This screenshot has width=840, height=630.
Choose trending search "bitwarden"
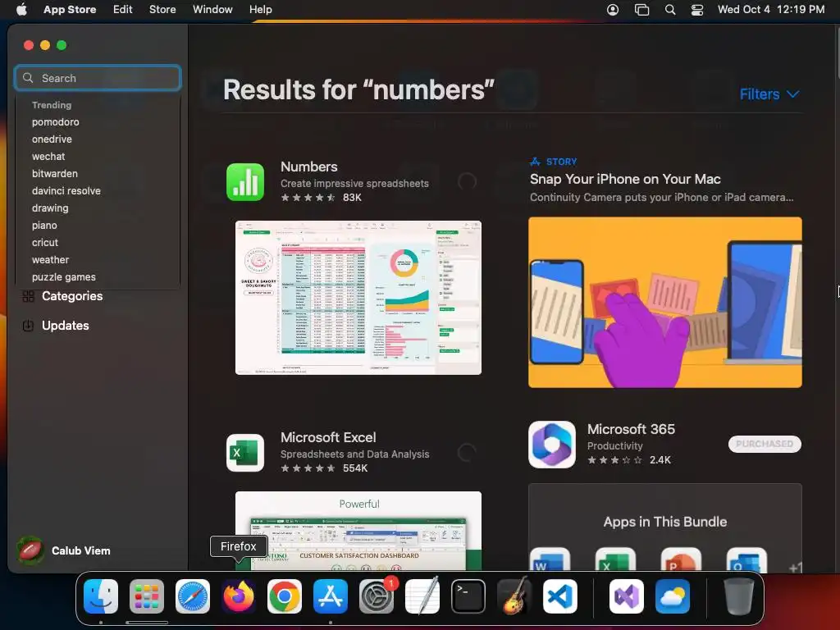click(55, 174)
